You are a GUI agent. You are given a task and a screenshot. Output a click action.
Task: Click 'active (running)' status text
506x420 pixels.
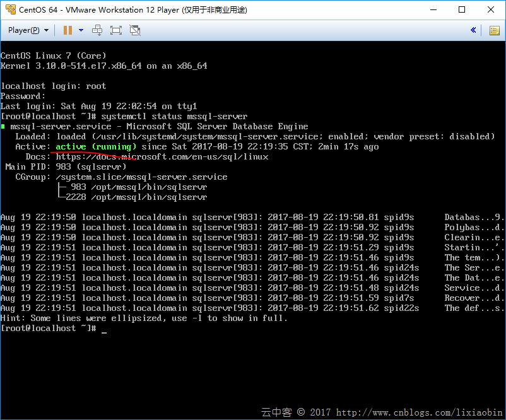(96, 147)
